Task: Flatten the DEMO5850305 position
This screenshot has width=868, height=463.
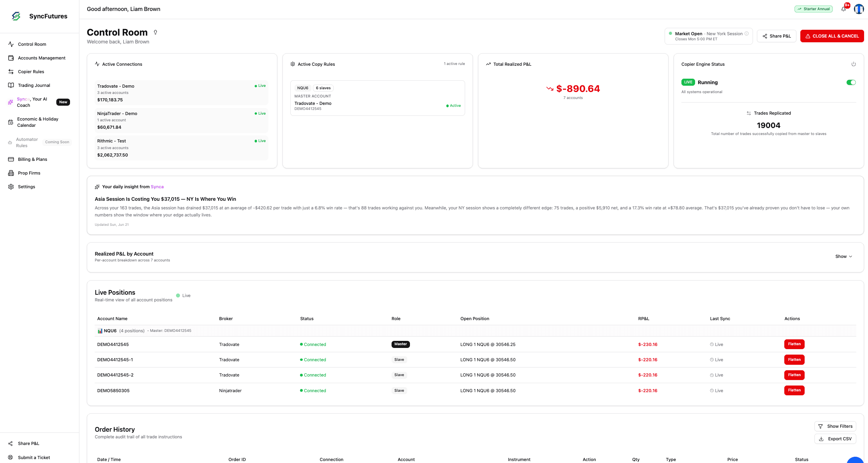Action: click(x=794, y=390)
